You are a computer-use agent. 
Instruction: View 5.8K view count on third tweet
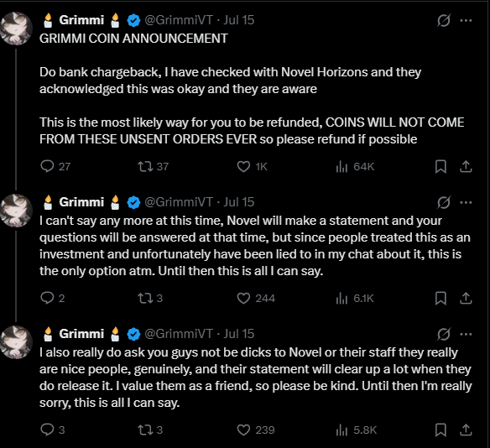click(x=357, y=430)
